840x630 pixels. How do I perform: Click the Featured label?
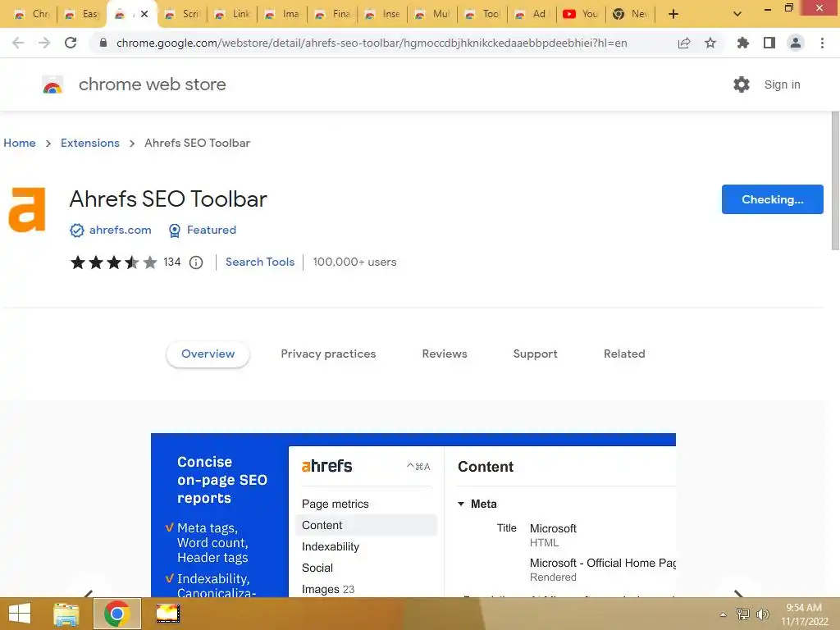pyautogui.click(x=212, y=230)
